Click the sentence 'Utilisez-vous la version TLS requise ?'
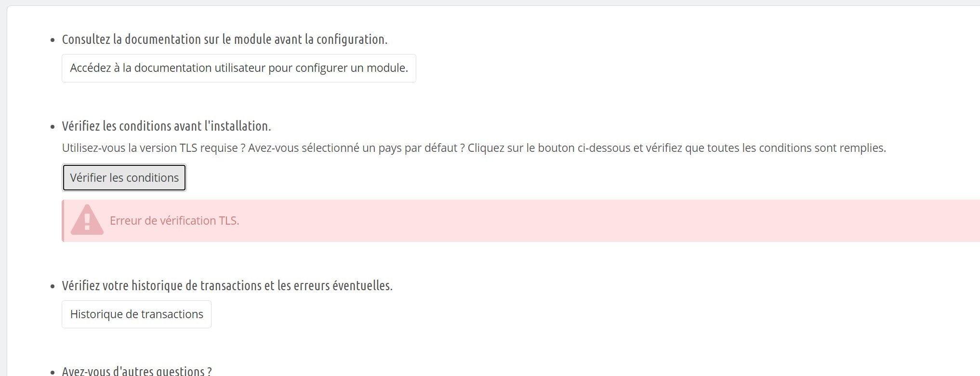The width and height of the screenshot is (980, 376). click(153, 148)
